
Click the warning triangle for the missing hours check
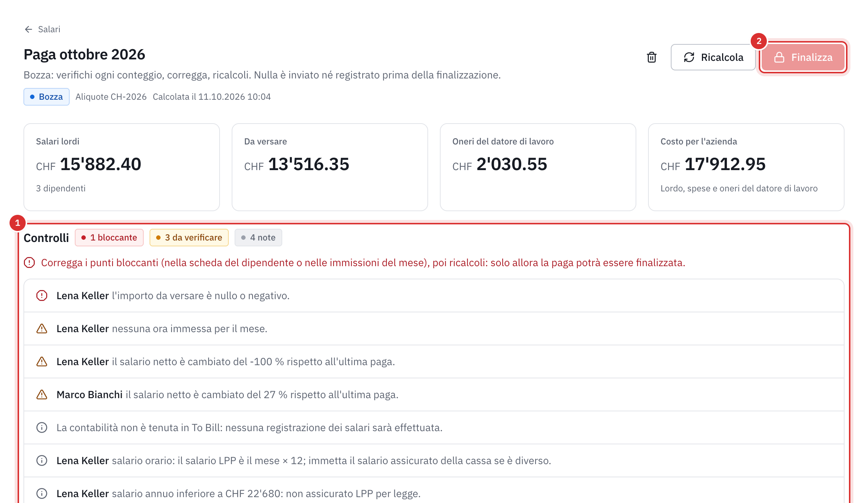coord(42,328)
